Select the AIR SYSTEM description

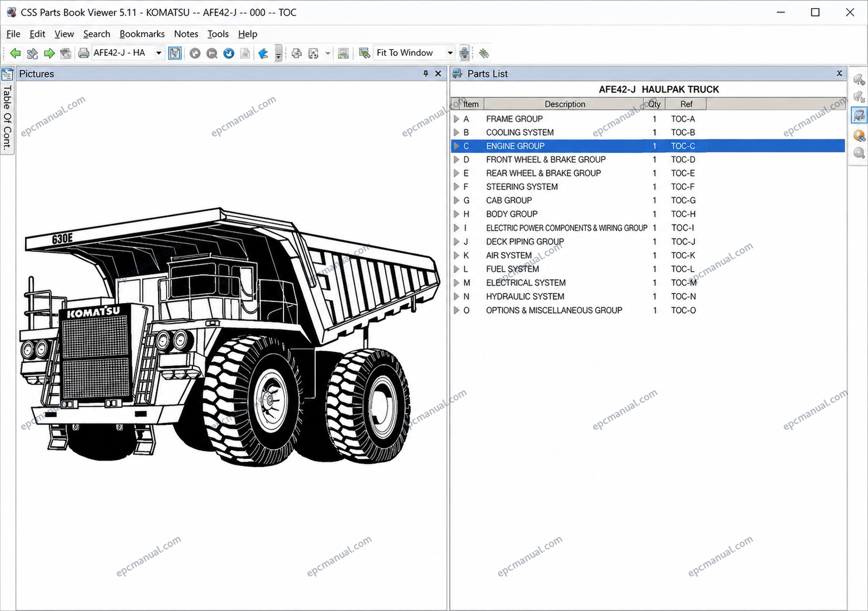coord(509,255)
